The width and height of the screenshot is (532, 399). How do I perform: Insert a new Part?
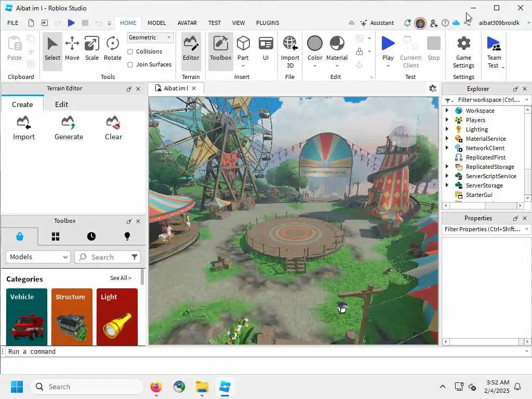click(x=243, y=49)
